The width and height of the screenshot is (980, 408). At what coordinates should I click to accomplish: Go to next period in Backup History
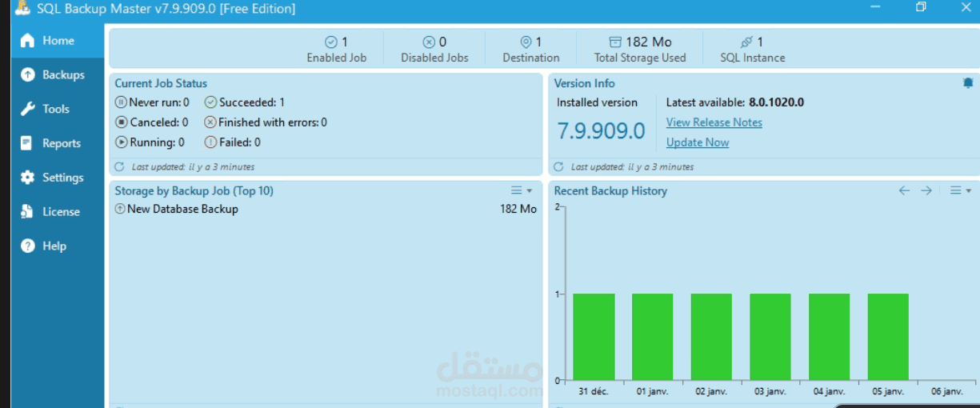click(926, 190)
